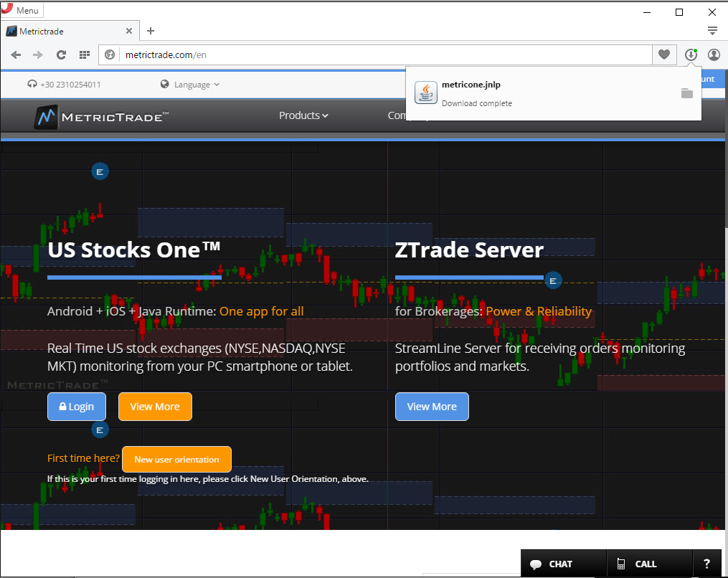
Task: Click the US Stocks One heading
Action: 133,250
